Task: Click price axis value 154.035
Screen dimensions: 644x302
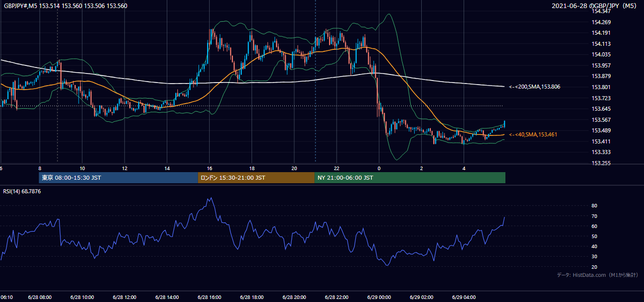Action: tap(601, 54)
